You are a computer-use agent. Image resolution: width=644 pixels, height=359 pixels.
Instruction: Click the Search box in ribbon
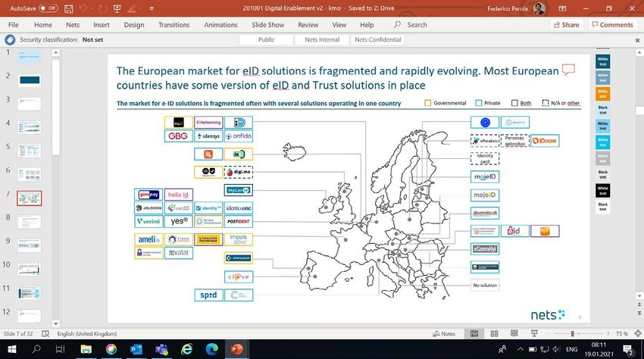click(411, 25)
